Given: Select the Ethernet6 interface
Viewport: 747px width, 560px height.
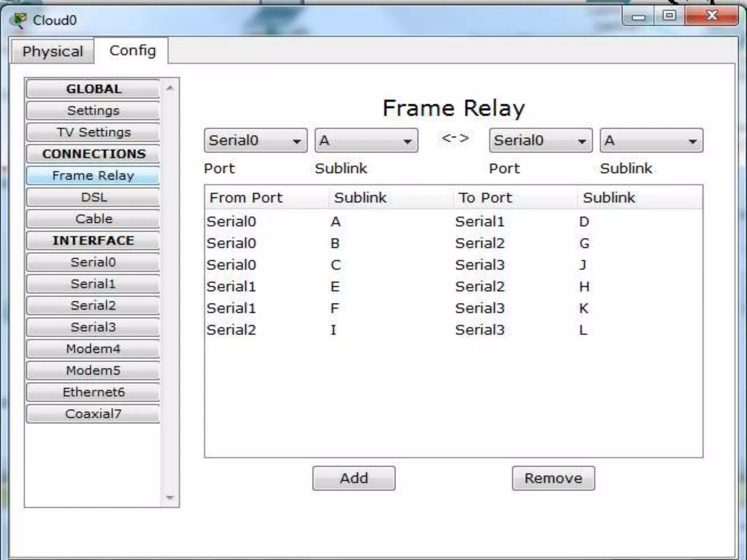Looking at the screenshot, I should (x=93, y=392).
